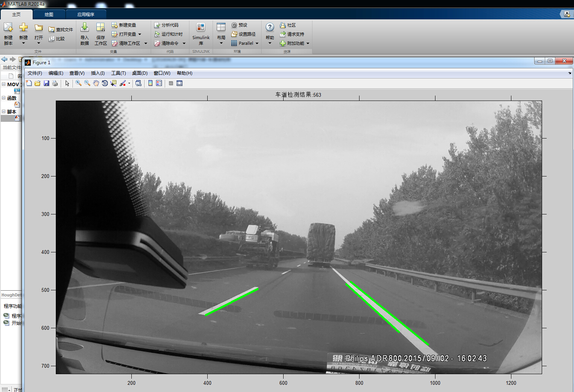The image size is (574, 392).
Task: Click the Show Plot Tools icon
Action: (180, 83)
